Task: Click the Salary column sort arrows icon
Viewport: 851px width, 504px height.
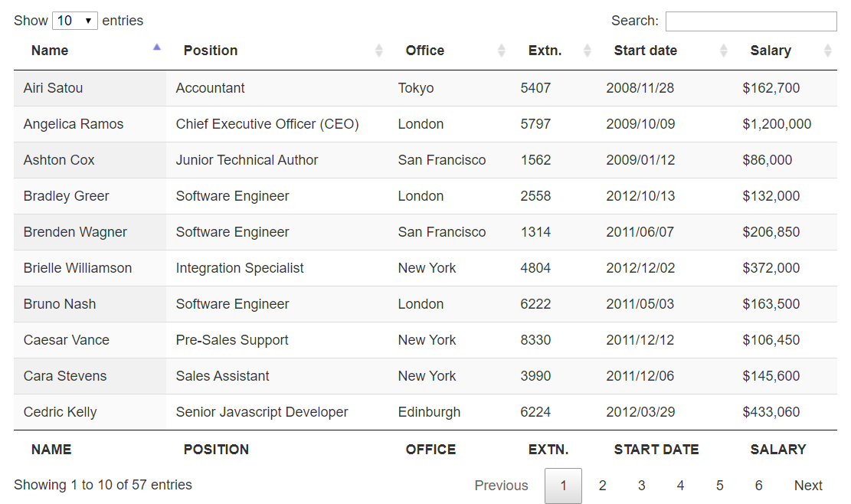Action: pyautogui.click(x=827, y=51)
